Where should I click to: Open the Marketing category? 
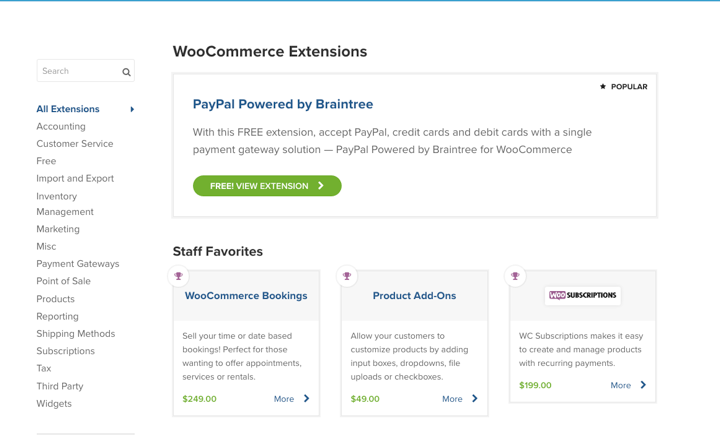point(57,229)
